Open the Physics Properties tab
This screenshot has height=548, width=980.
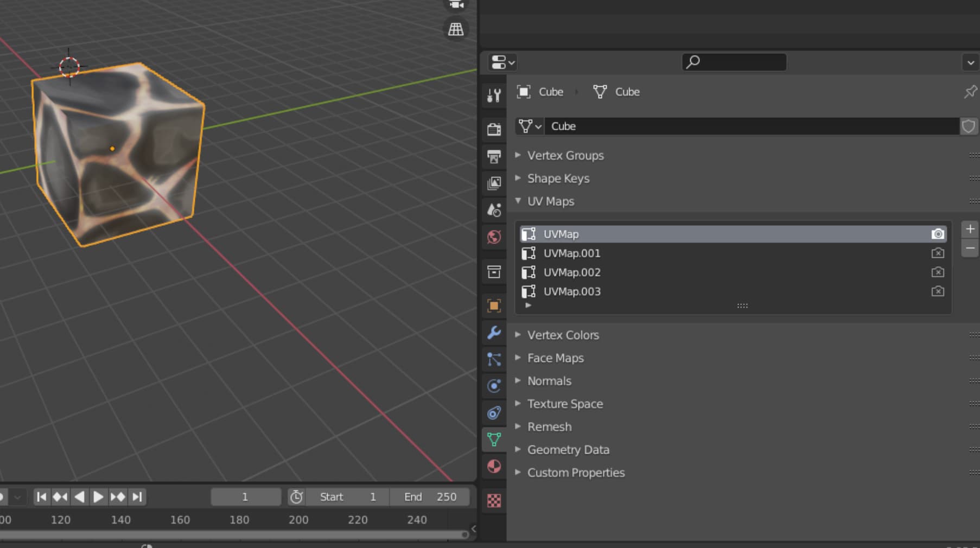(x=494, y=386)
